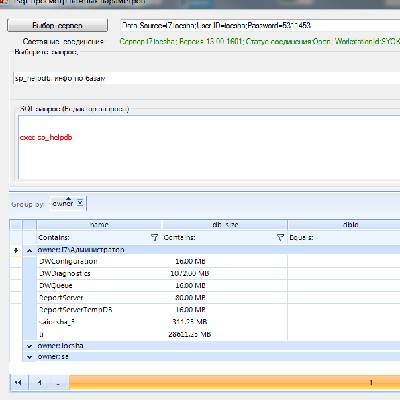Go to previous page arrow icon
The image size is (400, 400).
tap(40, 383)
